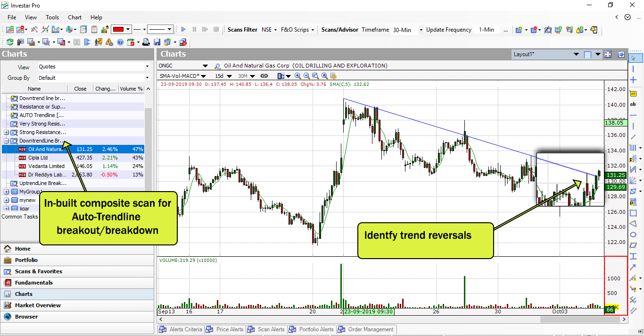644x336 pixels.
Task: Zoom in on the chart with magnifier icon
Action: [x=297, y=76]
